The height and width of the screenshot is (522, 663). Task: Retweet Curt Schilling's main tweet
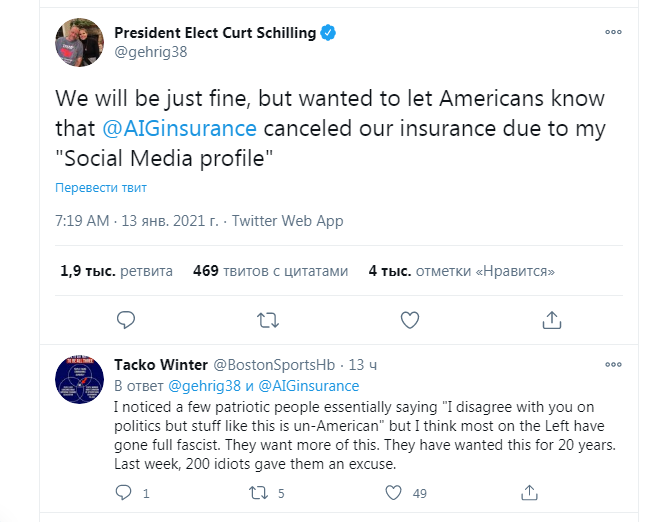pyautogui.click(x=268, y=320)
